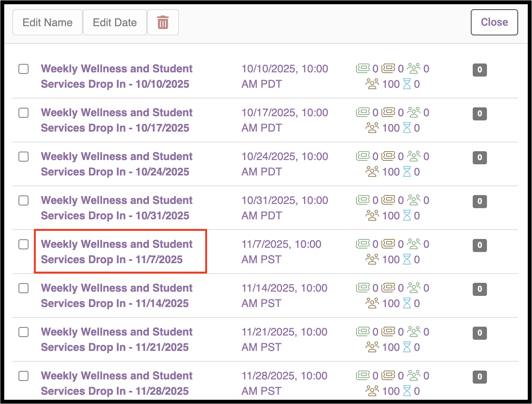
Task: Check the box for the 10/24/2025 event
Action: click(23, 157)
